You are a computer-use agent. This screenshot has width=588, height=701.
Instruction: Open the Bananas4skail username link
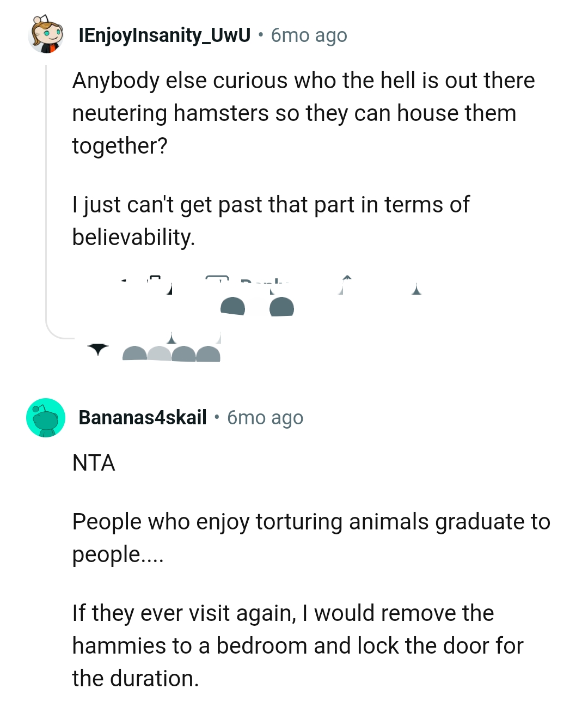(143, 418)
